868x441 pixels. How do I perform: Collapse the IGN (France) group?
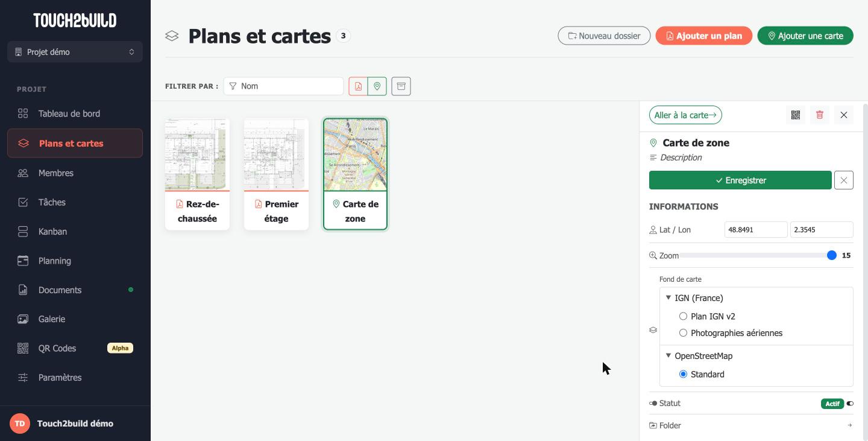668,297
